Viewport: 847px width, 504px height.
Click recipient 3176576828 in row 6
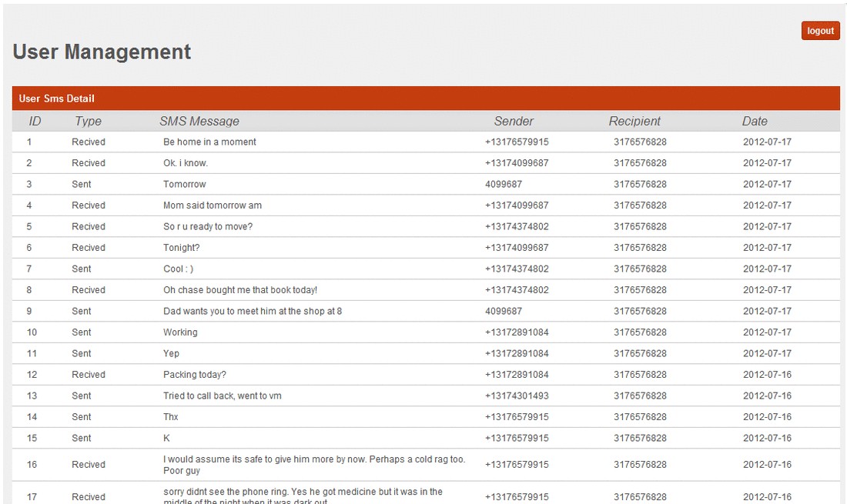pyautogui.click(x=640, y=248)
